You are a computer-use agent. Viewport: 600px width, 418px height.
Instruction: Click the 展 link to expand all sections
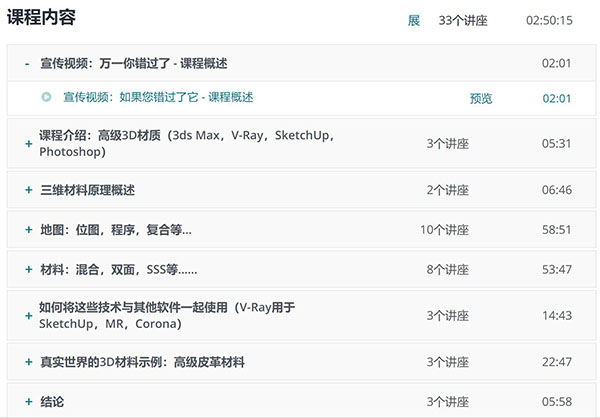(x=413, y=20)
